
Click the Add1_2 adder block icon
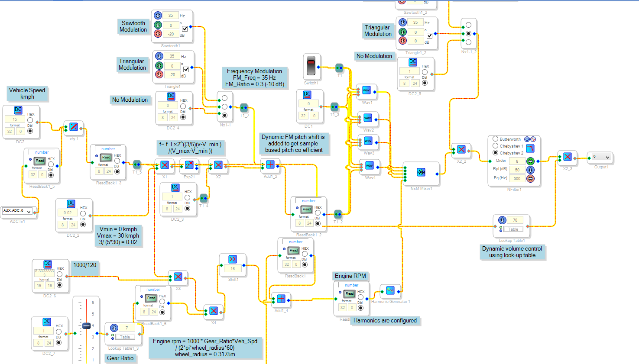tap(270, 165)
